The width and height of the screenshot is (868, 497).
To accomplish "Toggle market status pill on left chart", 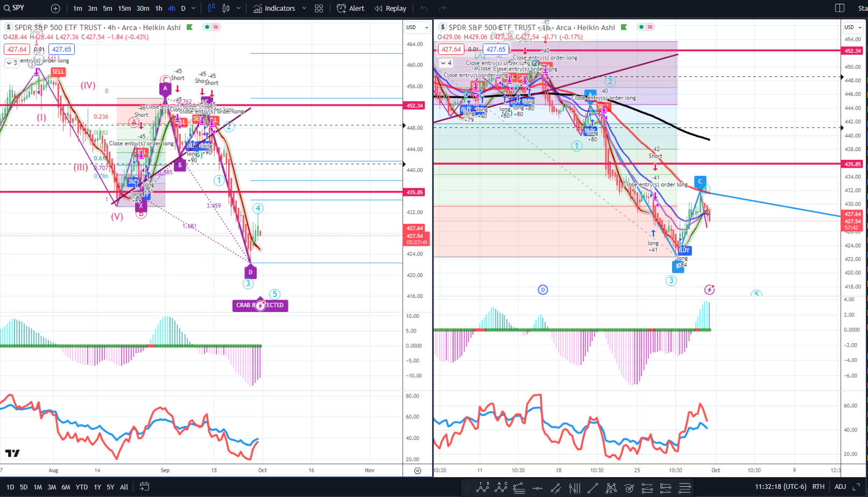I will [211, 27].
